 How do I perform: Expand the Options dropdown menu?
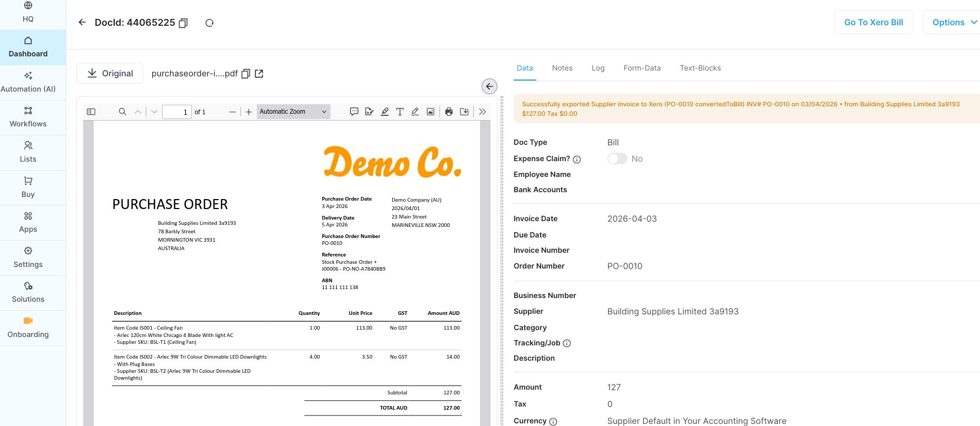pyautogui.click(x=953, y=22)
